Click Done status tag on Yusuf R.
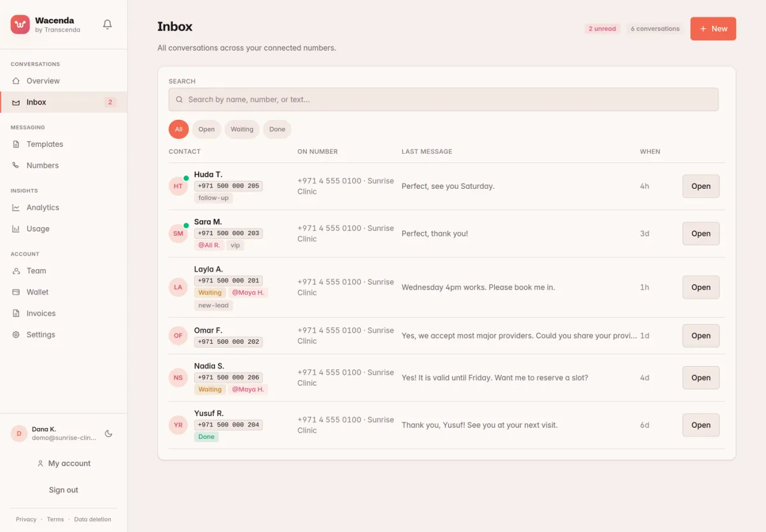766x532 pixels. pos(206,436)
